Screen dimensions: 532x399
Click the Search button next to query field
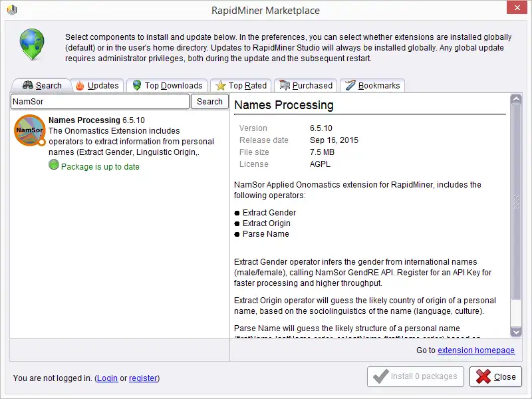pyautogui.click(x=209, y=102)
